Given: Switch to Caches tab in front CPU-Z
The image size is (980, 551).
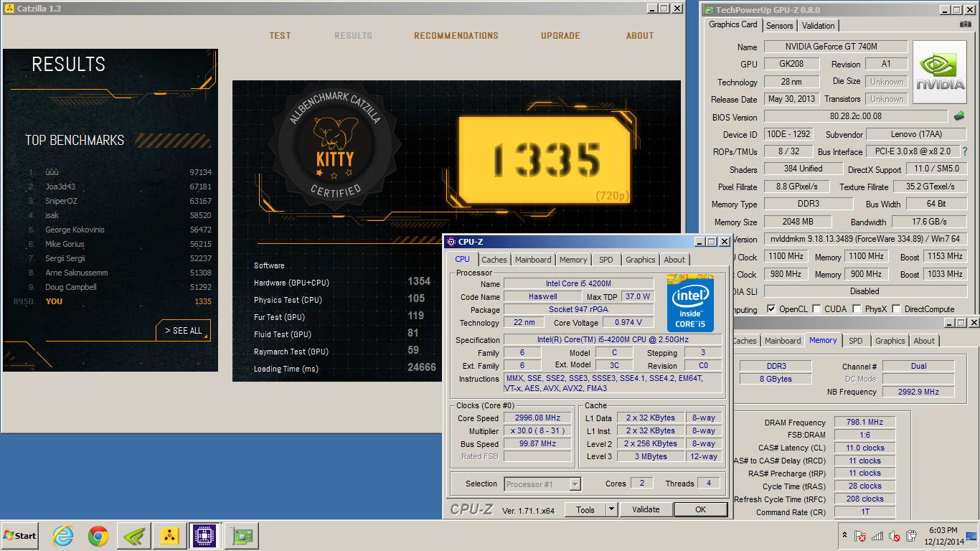Looking at the screenshot, I should click(494, 260).
